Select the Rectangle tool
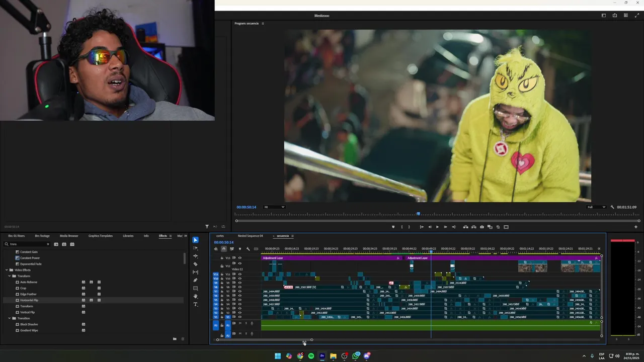The width and height of the screenshot is (644, 362). [195, 288]
